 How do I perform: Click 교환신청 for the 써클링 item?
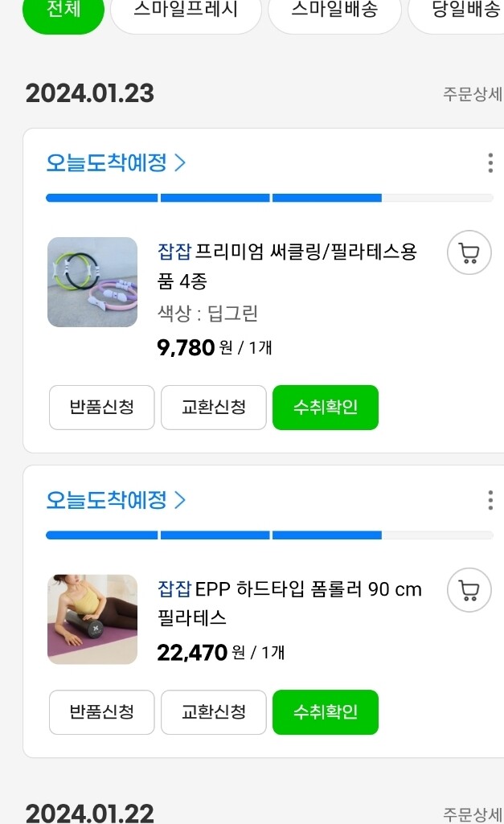(213, 408)
